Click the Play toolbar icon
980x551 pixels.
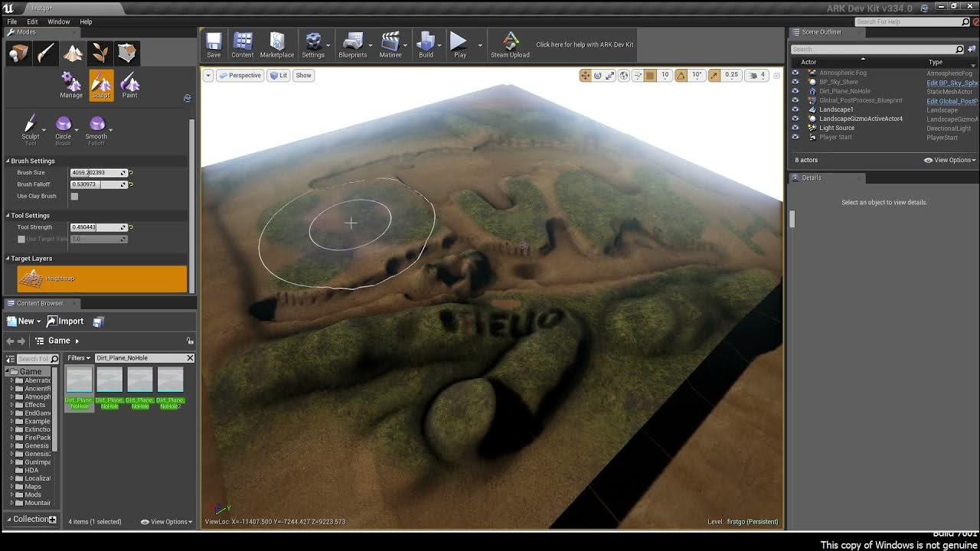point(459,44)
